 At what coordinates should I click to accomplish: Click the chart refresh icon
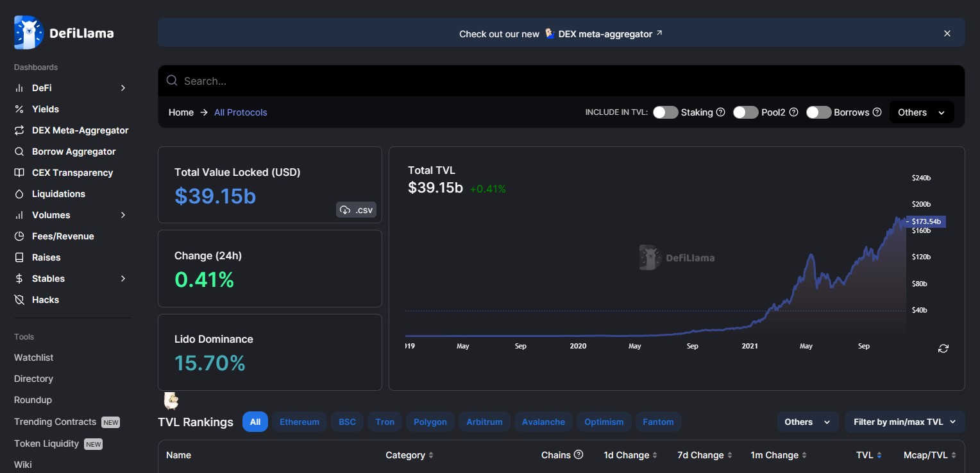[943, 348]
